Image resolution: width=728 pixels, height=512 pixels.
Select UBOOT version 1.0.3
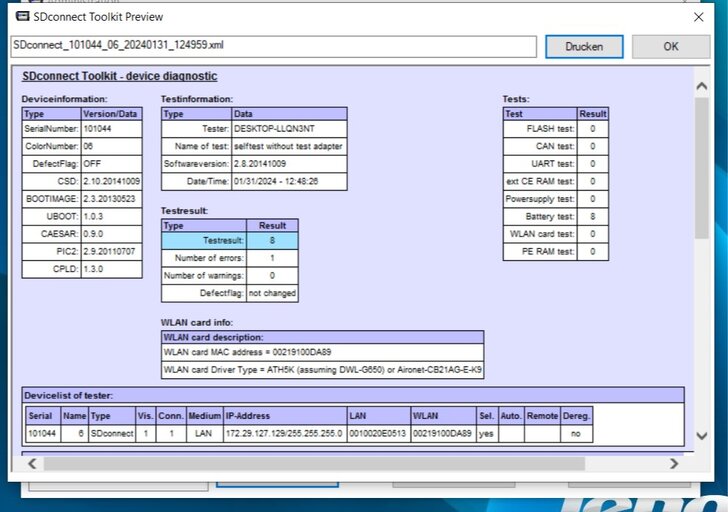click(111, 216)
